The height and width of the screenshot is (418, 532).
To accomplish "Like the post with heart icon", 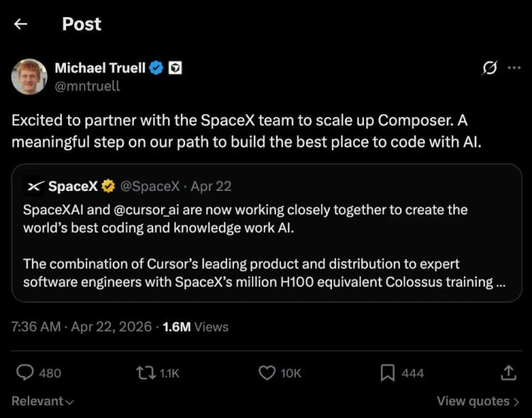I will click(x=267, y=373).
